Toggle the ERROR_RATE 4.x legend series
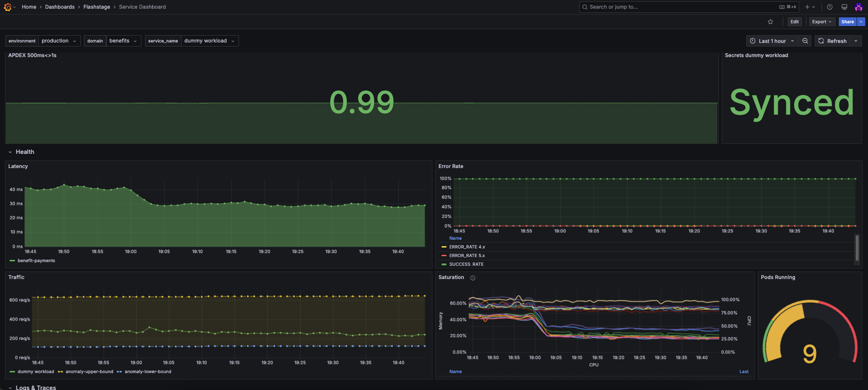This screenshot has height=390, width=868. point(467,247)
